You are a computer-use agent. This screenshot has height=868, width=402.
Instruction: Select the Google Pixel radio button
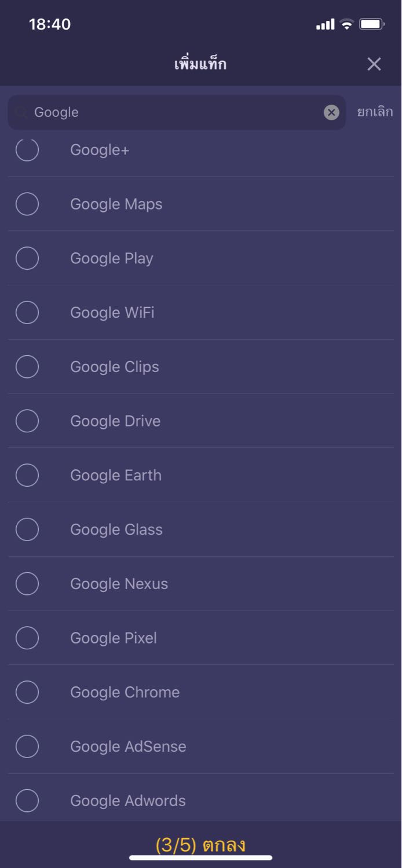pos(27,638)
